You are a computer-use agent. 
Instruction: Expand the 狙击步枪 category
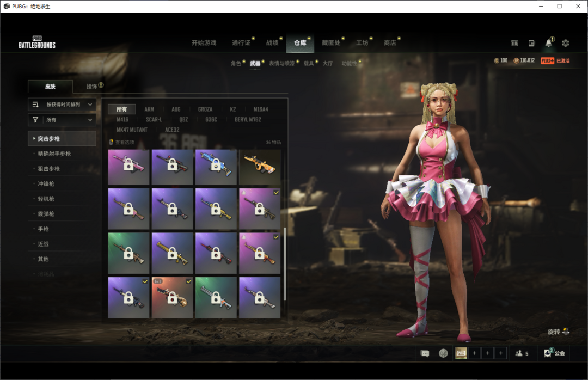62,168
